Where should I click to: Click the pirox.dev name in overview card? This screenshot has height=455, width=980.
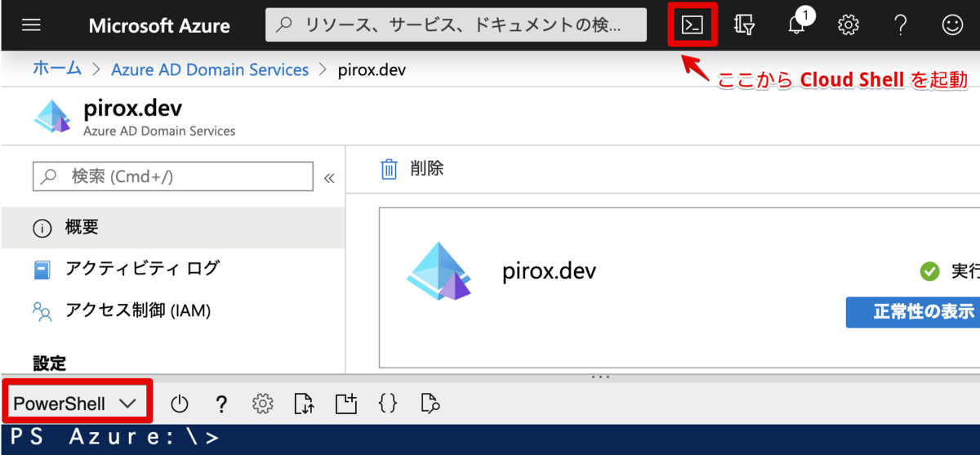click(x=549, y=271)
